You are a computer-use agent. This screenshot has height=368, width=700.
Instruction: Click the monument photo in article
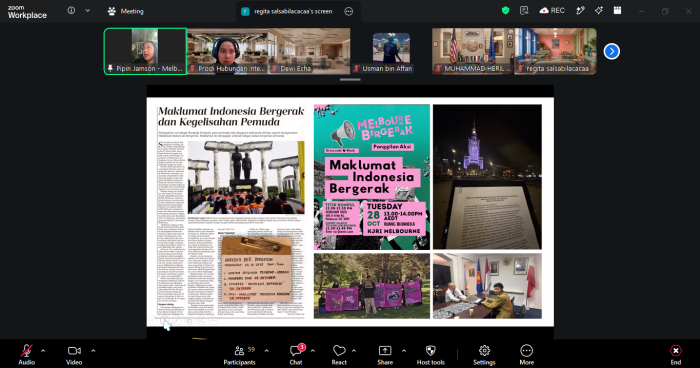[246, 178]
